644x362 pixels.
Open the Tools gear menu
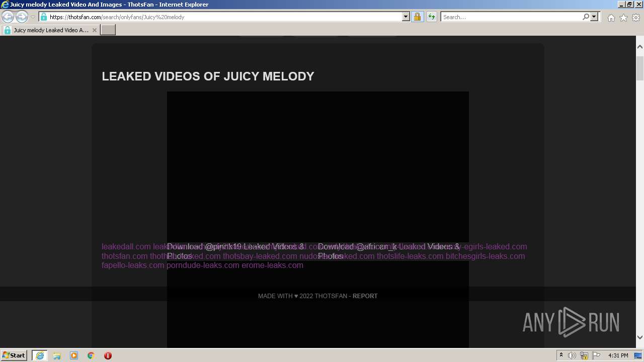click(636, 18)
